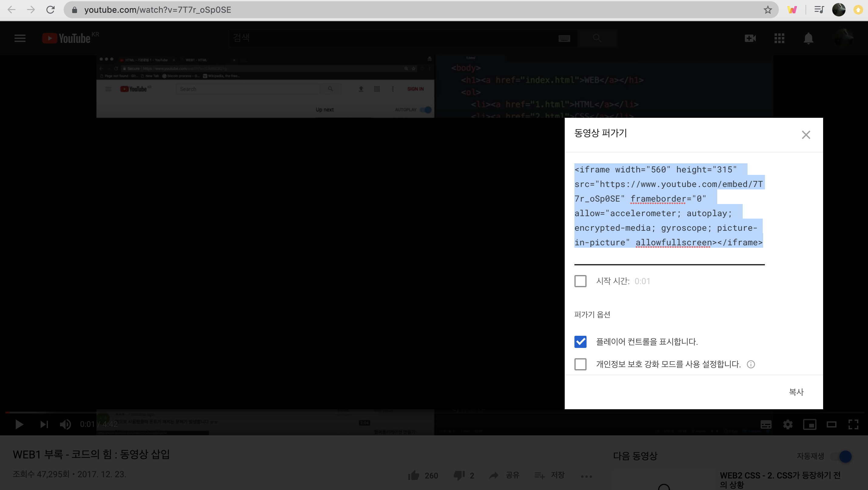Screen dimensions: 868x490
Task: Go back using browser back arrow
Action: (x=12, y=10)
